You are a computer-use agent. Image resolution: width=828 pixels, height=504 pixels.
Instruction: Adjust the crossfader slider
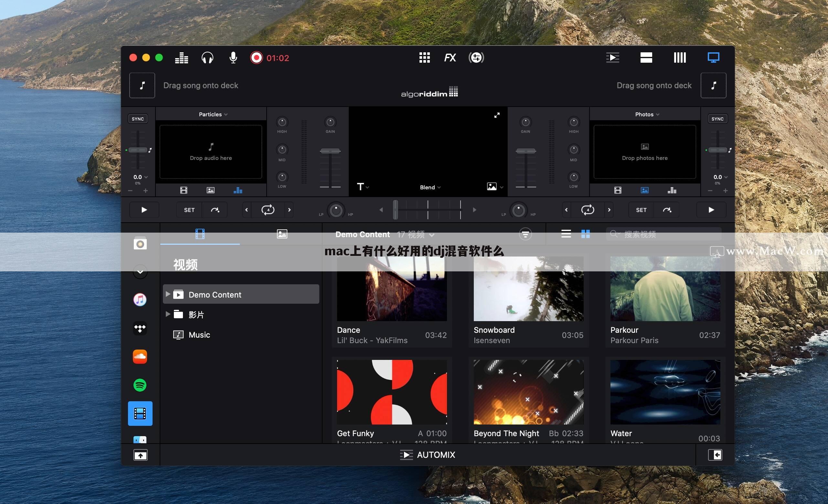[428, 210]
